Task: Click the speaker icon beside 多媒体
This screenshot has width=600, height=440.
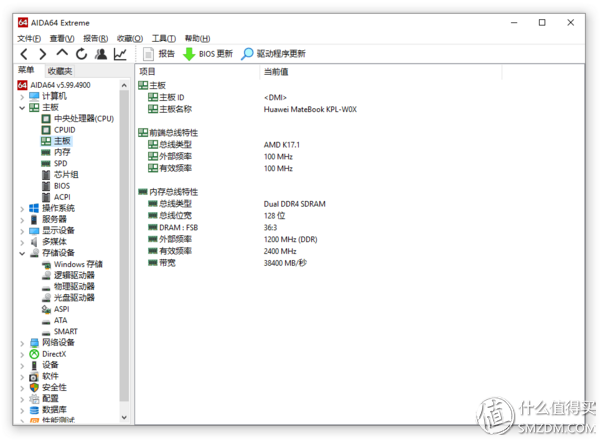Action: [x=34, y=242]
